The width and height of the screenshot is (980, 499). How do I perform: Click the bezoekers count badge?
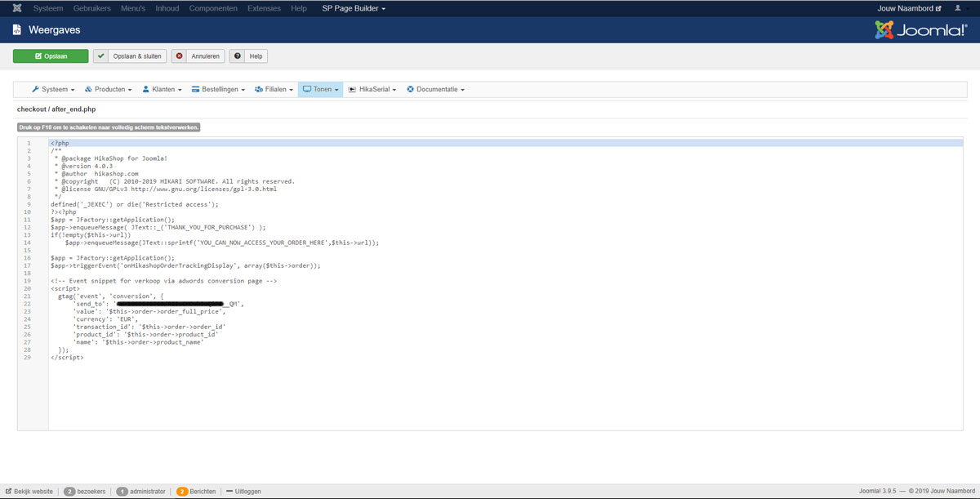(70, 492)
